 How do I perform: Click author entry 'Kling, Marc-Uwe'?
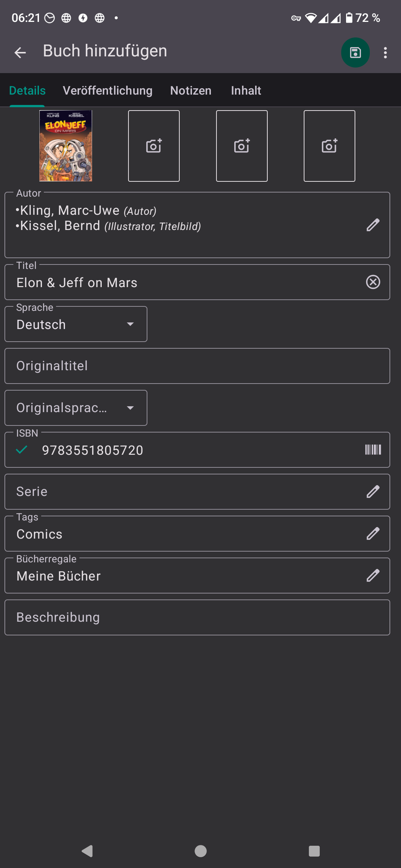(x=70, y=210)
